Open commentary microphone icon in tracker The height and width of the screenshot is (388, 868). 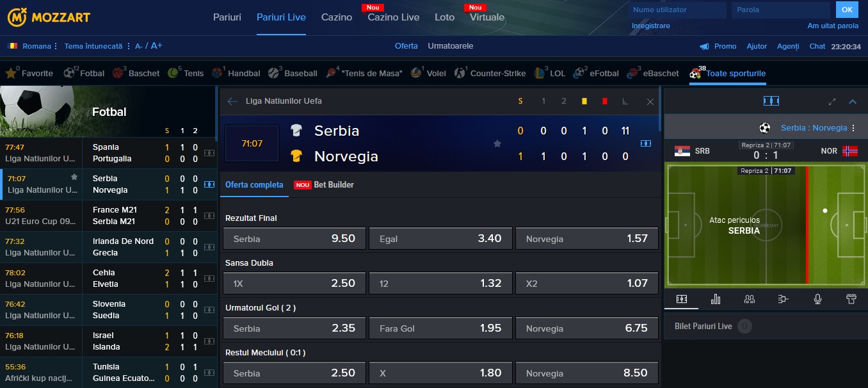817,299
